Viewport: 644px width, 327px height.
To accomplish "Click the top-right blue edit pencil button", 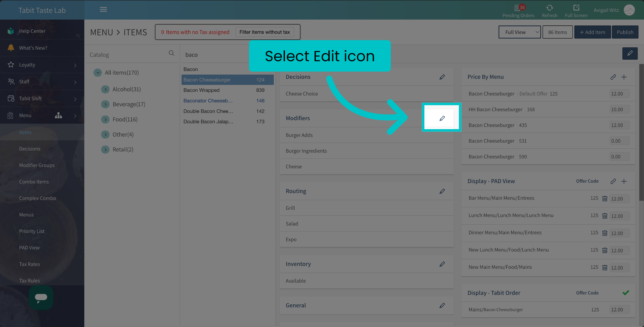I will coord(630,53).
